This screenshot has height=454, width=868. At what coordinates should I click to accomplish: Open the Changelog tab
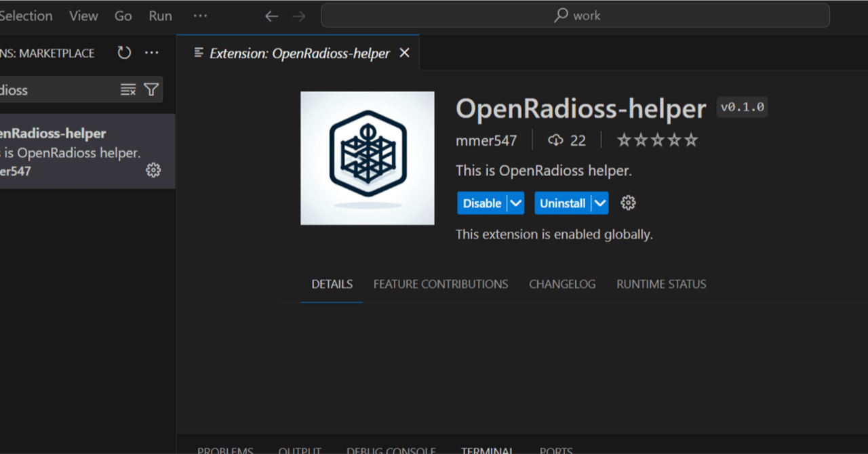[562, 284]
